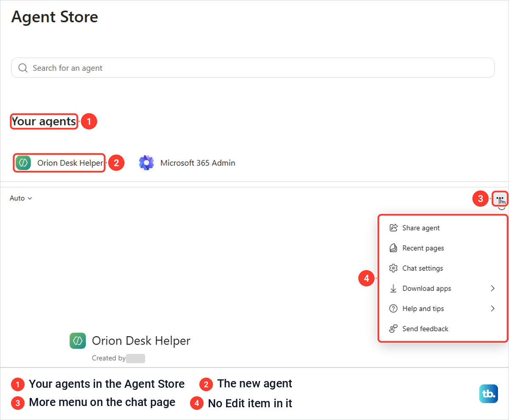Viewport: 509px width, 420px height.
Task: Open the Microsoft 365 Admin agent
Action: coord(187,163)
